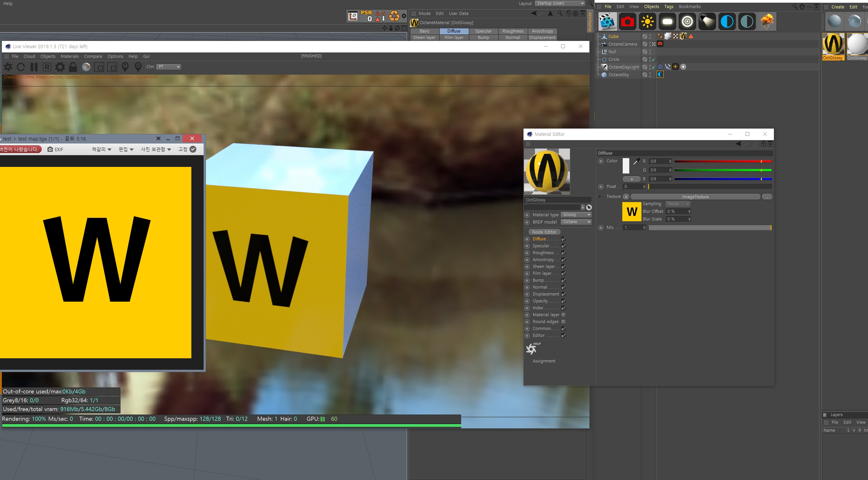Toggle the Sheen layer checkbox

point(563,266)
